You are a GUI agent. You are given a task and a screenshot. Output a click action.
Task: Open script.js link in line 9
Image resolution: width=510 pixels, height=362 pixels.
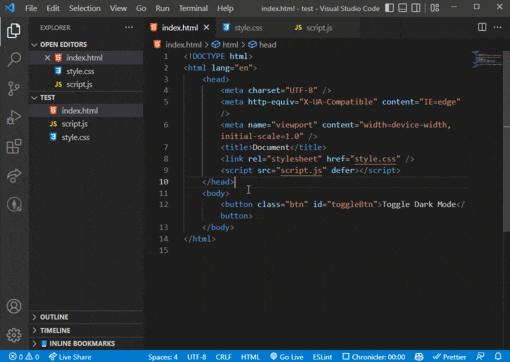(301, 170)
